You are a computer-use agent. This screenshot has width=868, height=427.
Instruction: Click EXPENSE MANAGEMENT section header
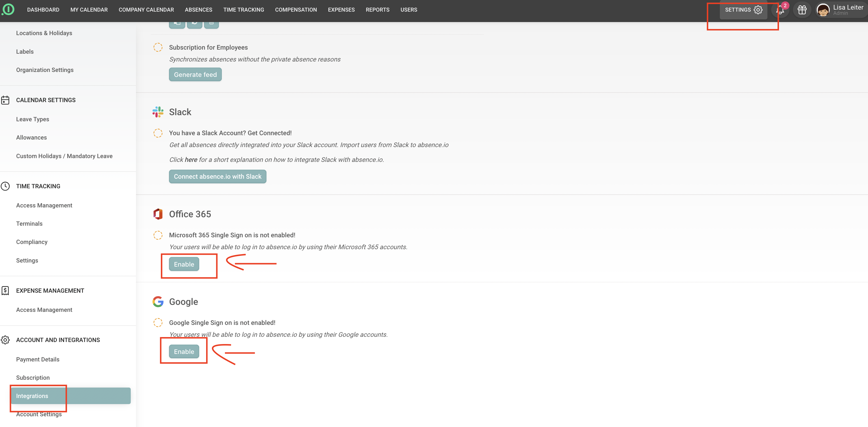click(50, 290)
